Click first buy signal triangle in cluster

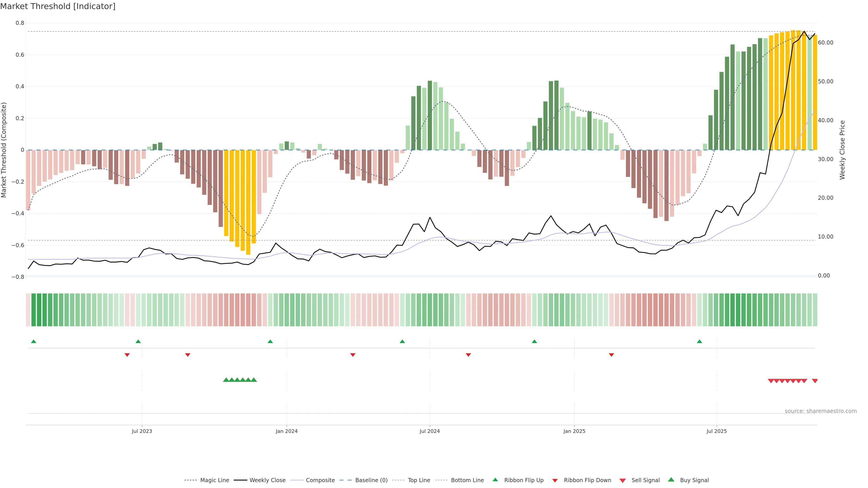226,380
